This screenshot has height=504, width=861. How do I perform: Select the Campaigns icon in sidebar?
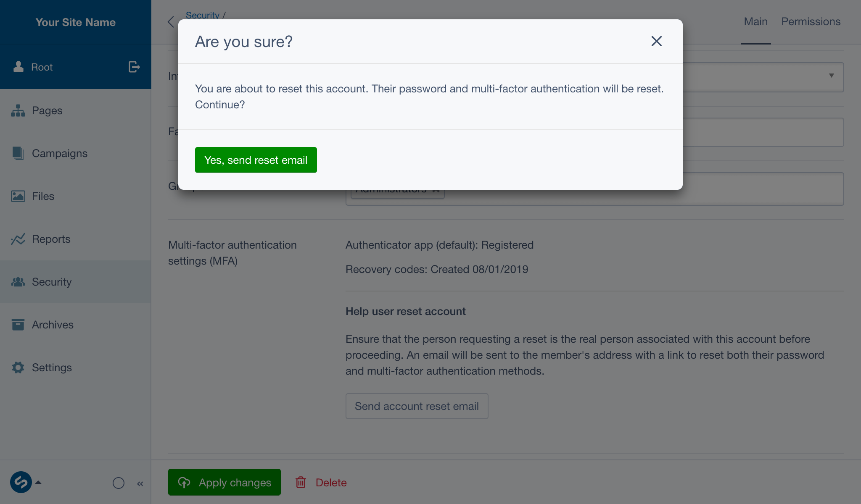tap(18, 153)
